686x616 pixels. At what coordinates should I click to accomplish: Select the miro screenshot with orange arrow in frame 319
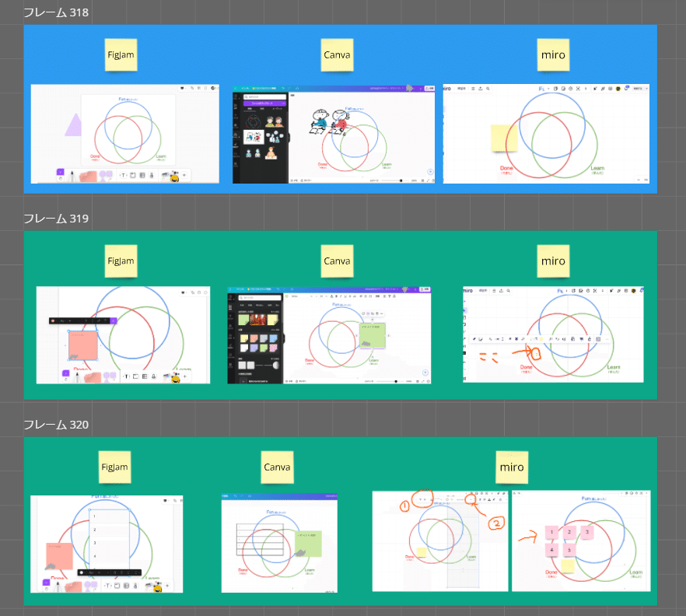(x=553, y=334)
